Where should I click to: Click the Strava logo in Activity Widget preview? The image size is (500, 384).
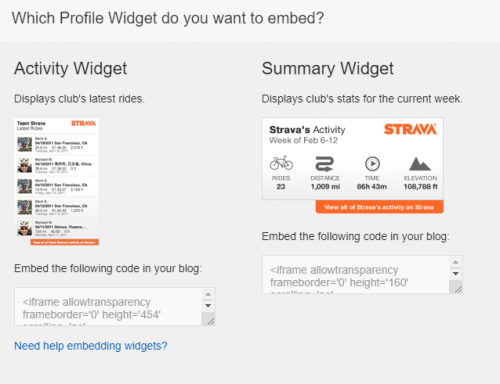pos(83,123)
